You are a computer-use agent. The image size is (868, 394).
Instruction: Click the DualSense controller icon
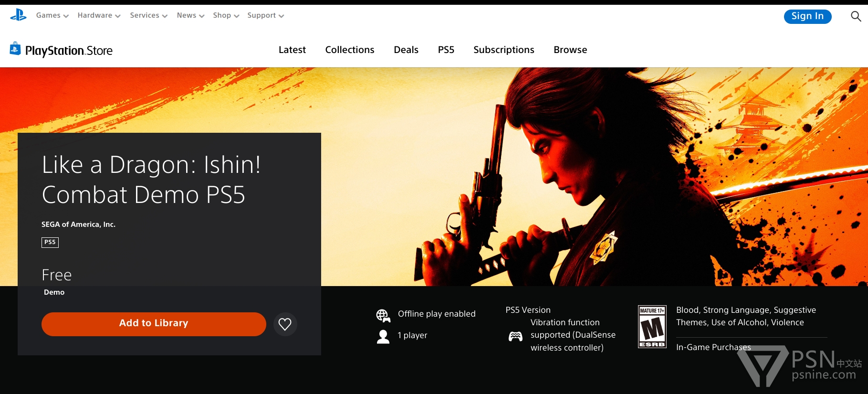coord(515,336)
